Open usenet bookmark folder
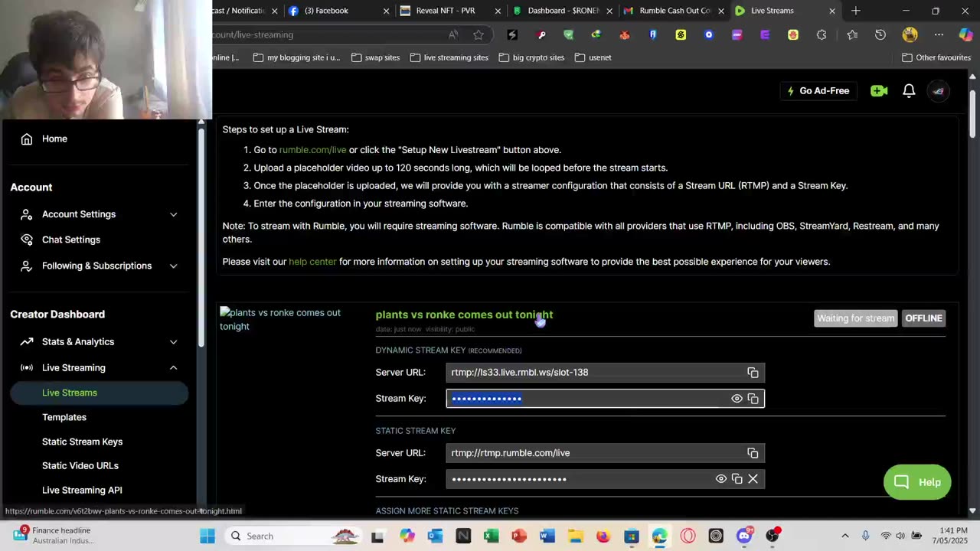This screenshot has width=980, height=551. tap(593, 57)
